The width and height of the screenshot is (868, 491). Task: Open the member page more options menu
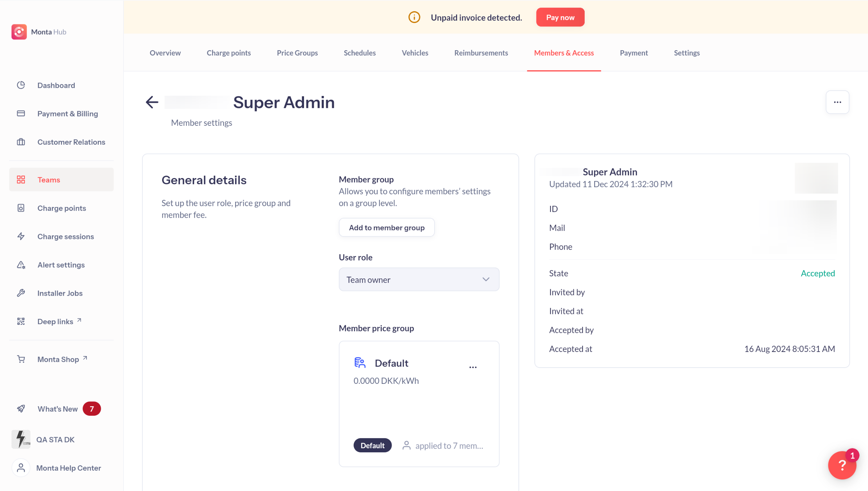(837, 102)
